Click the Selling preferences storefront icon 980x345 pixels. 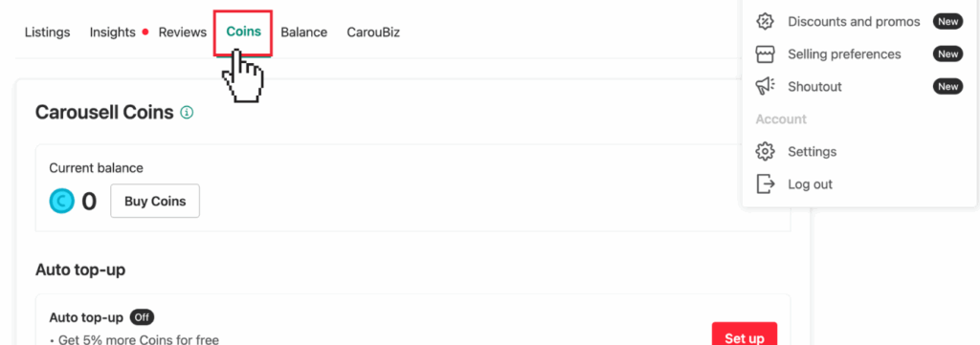coord(765,54)
